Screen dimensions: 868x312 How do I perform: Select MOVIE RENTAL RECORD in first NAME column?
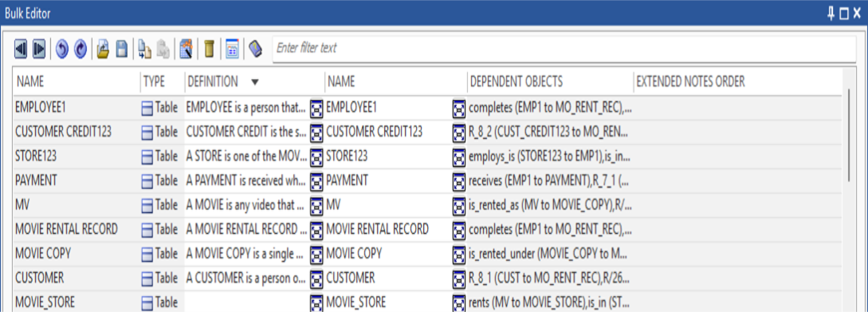[x=66, y=230]
